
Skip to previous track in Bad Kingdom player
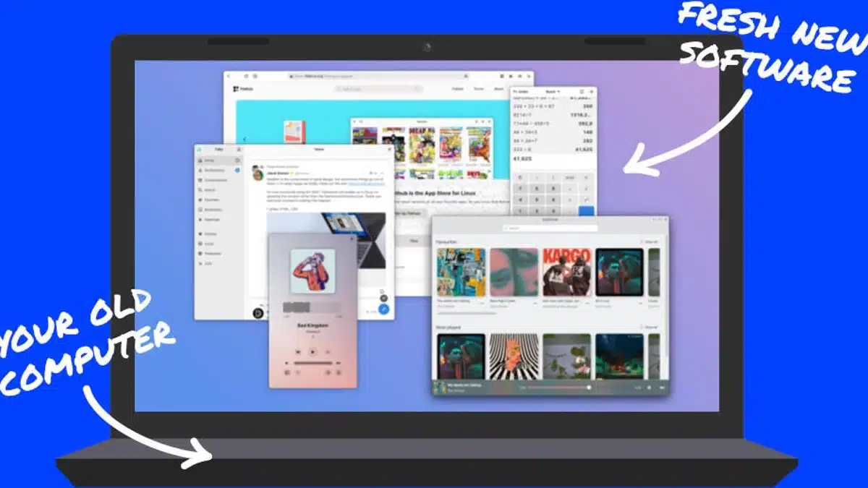tap(298, 351)
